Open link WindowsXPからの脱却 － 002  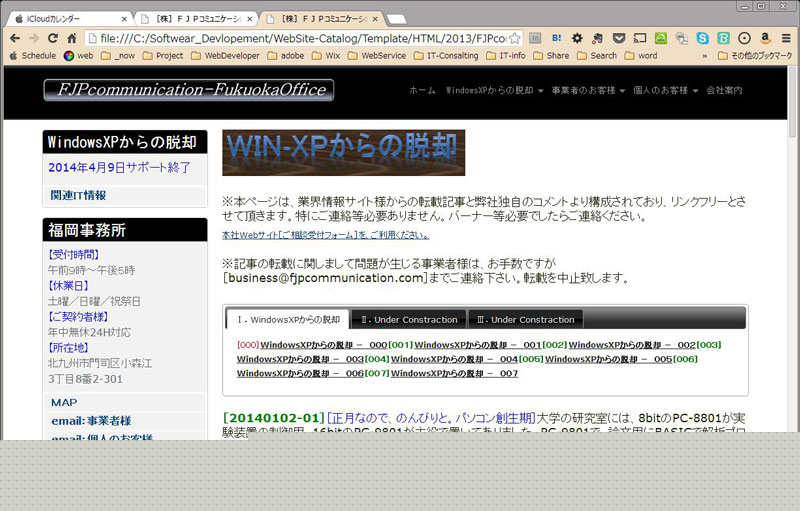coord(632,345)
